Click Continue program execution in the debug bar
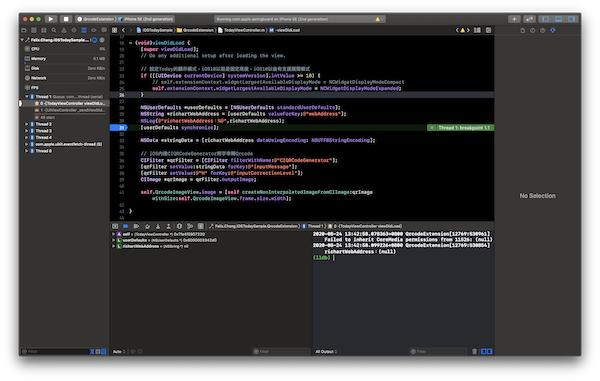The height and width of the screenshot is (381, 600). coord(136,226)
